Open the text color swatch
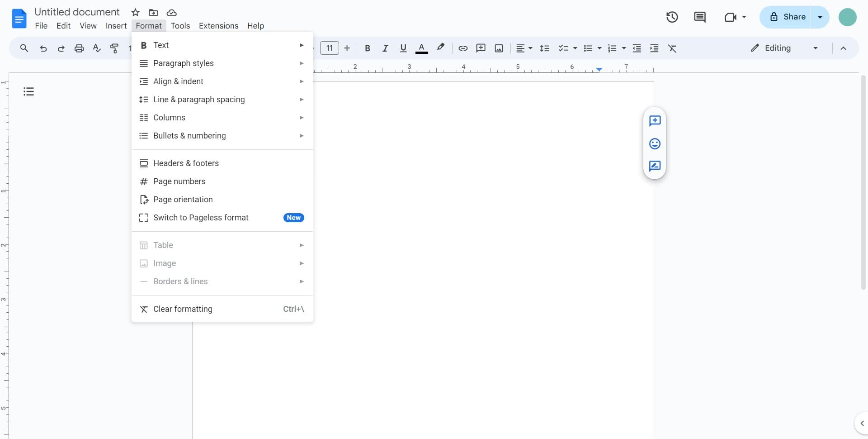Screen dimensions: 868x439 (x=422, y=48)
